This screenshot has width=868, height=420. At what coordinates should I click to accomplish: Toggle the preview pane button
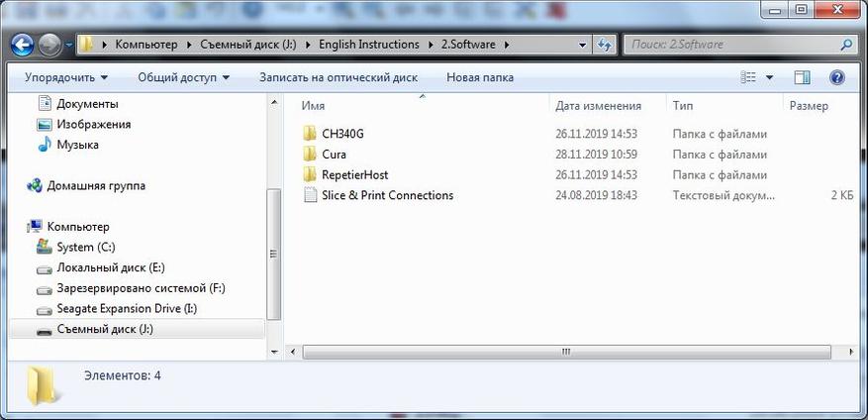click(x=803, y=77)
